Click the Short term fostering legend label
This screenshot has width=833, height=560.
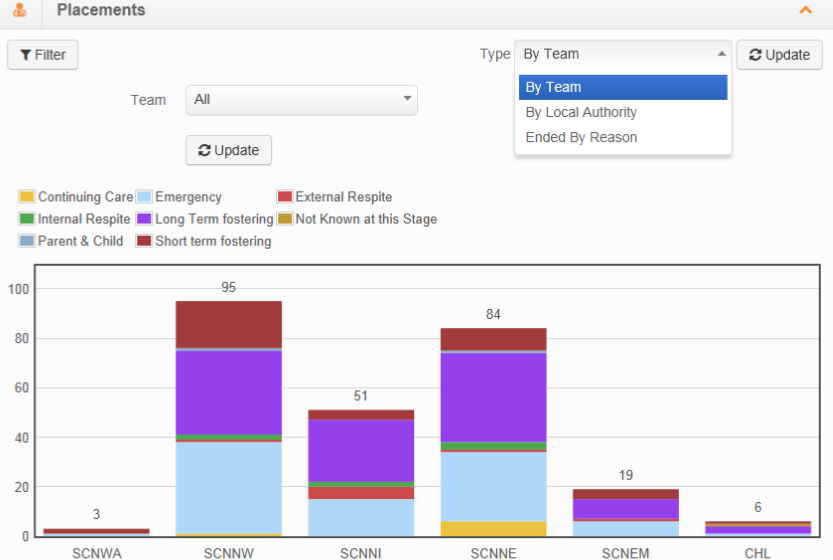pyautogui.click(x=213, y=241)
